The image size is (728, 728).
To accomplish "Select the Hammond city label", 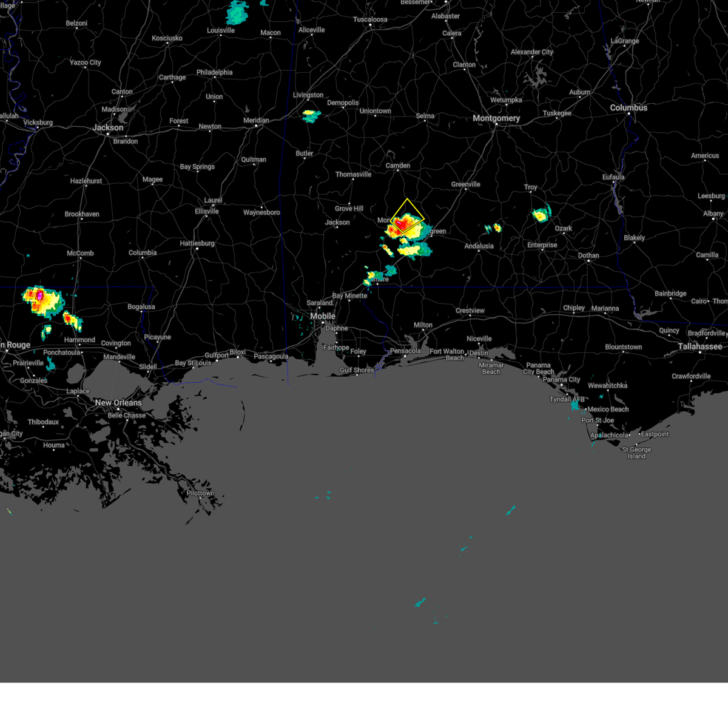I will [79, 340].
